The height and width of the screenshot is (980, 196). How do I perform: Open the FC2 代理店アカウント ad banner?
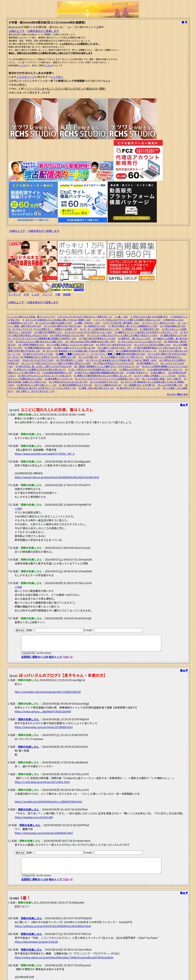pyautogui.click(x=138, y=161)
